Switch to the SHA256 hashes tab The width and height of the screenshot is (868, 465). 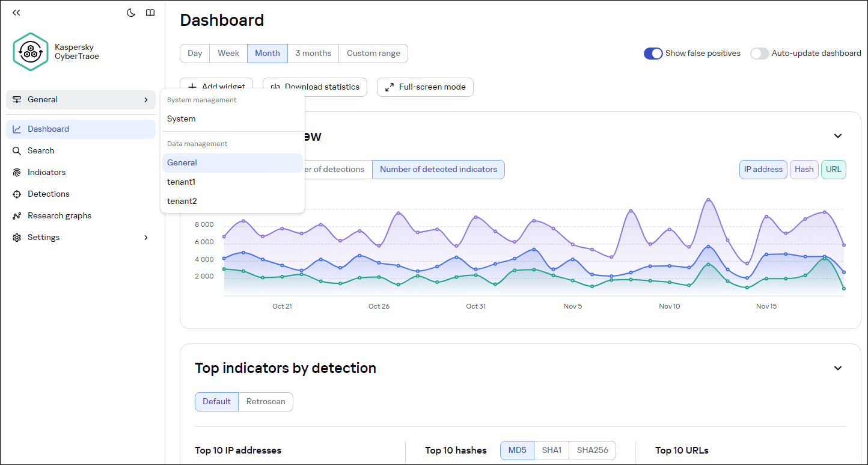point(592,450)
